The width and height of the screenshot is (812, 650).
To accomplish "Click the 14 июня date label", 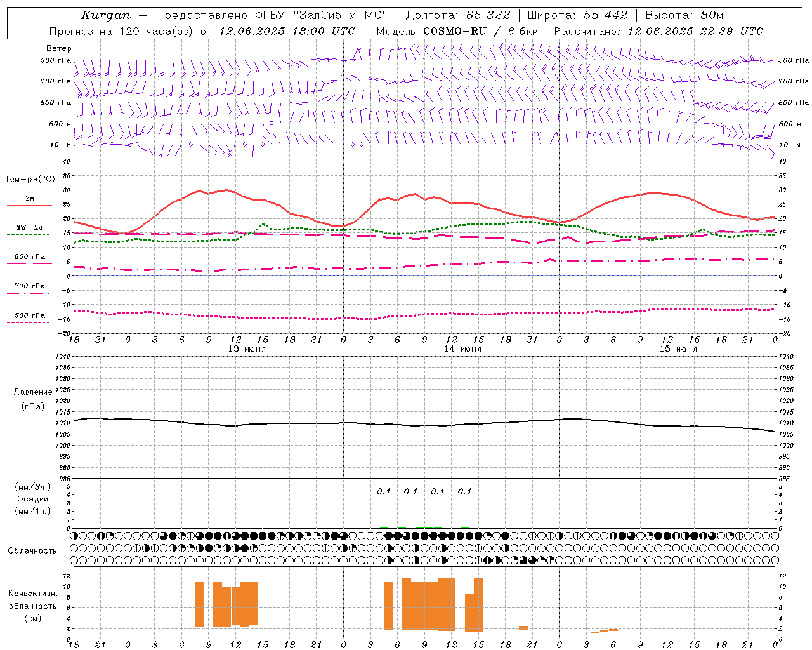I will [462, 349].
